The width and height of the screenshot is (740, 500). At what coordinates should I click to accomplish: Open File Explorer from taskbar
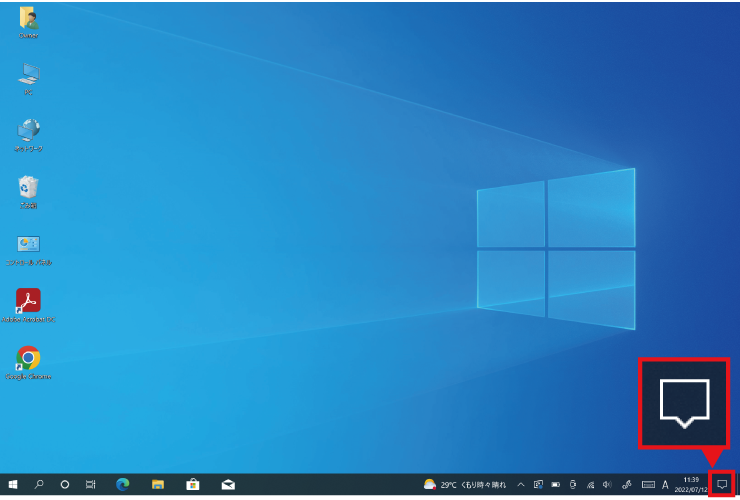158,484
